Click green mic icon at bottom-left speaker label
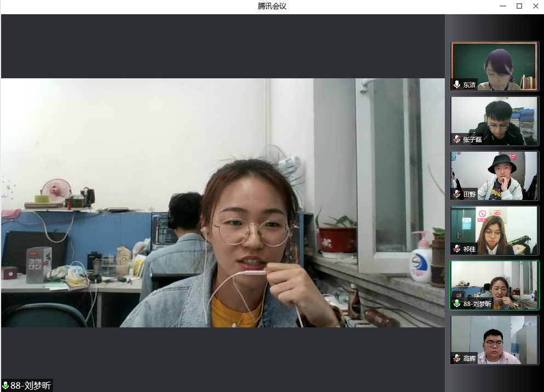This screenshot has width=544, height=392. [5, 386]
